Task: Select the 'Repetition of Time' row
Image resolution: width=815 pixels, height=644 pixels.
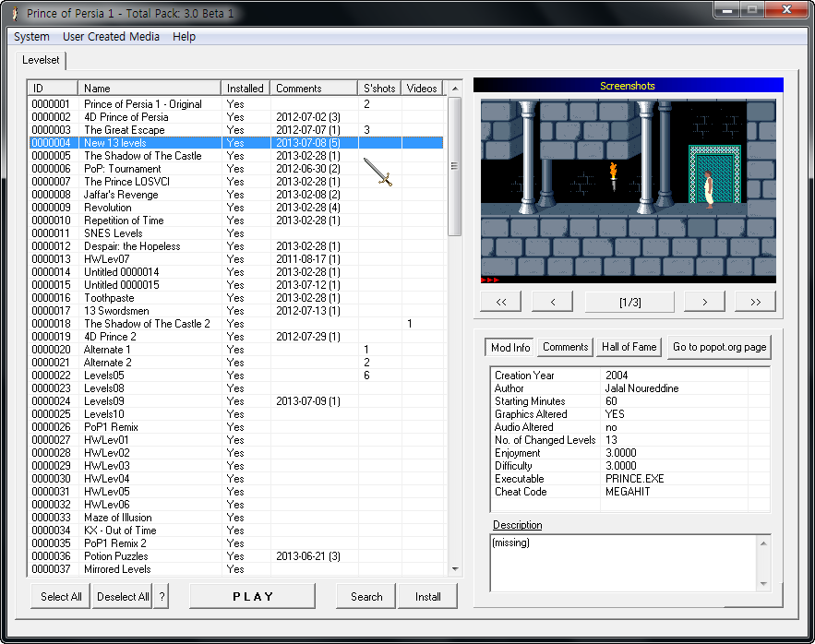Action: click(x=236, y=221)
